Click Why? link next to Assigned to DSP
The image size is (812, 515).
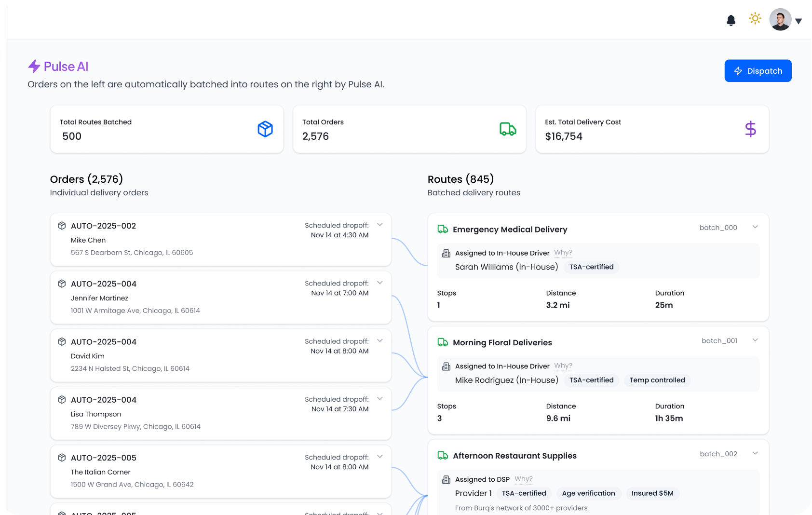(x=524, y=479)
